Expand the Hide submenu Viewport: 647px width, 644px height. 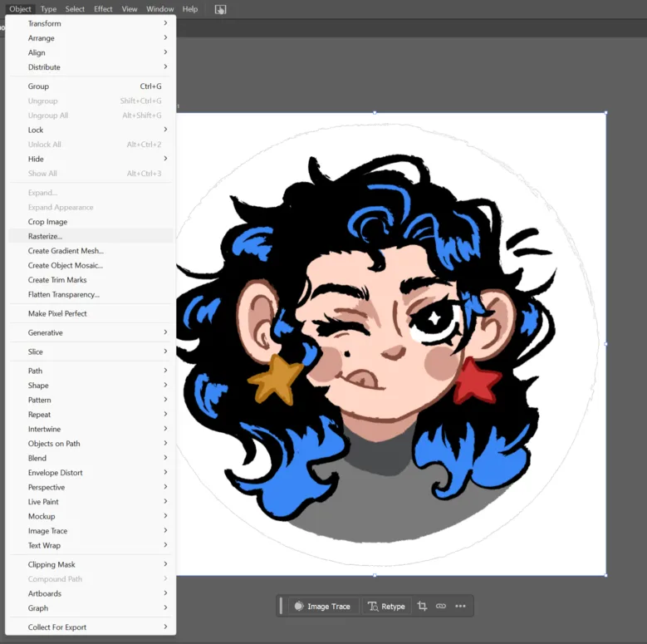point(91,159)
